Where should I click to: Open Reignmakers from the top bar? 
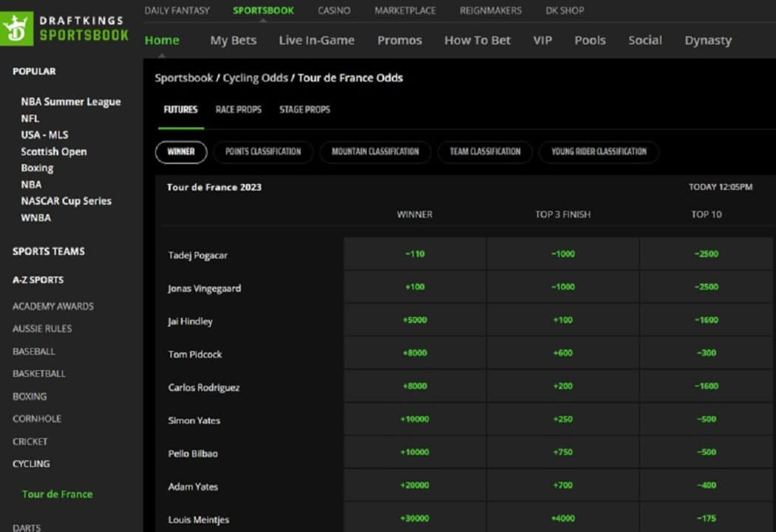pyautogui.click(x=491, y=10)
